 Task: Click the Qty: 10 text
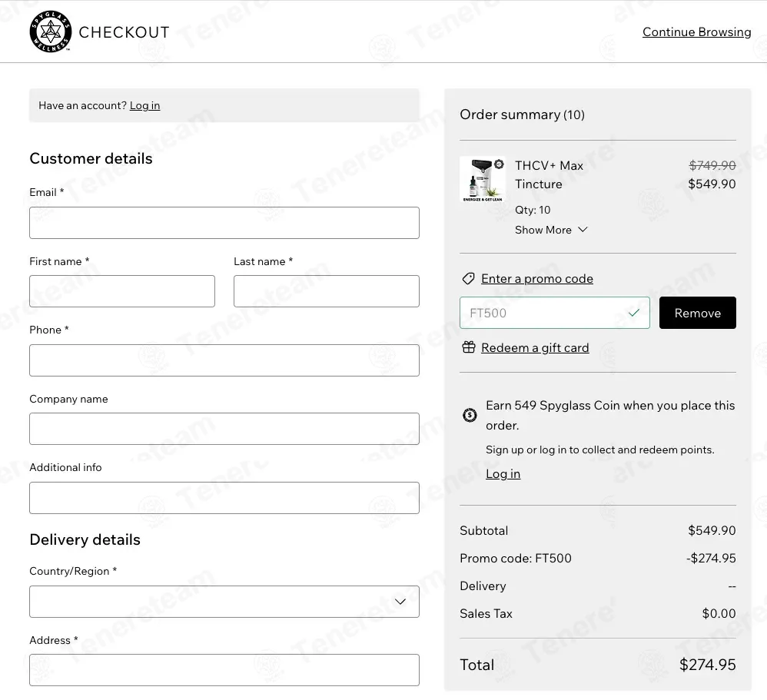(x=533, y=210)
